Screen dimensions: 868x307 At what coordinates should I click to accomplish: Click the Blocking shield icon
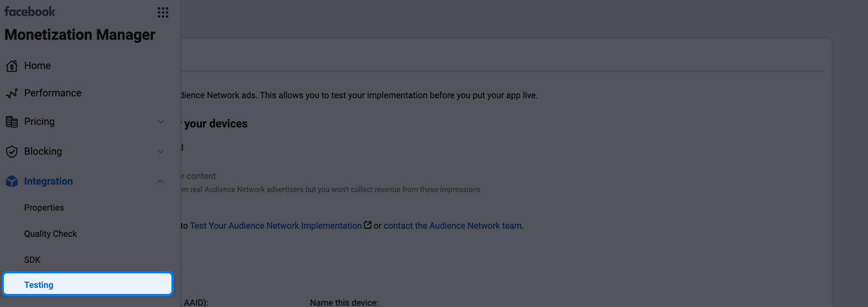coord(12,152)
